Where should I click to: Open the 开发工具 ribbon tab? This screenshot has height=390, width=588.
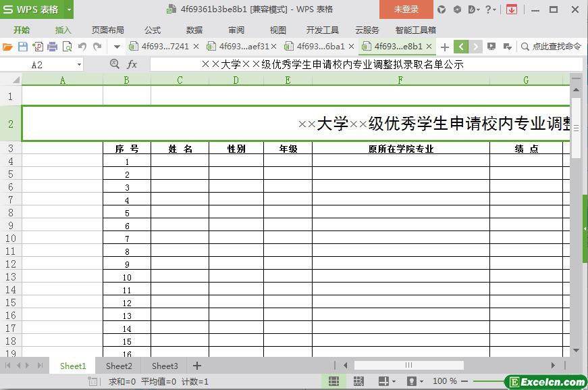coord(323,30)
